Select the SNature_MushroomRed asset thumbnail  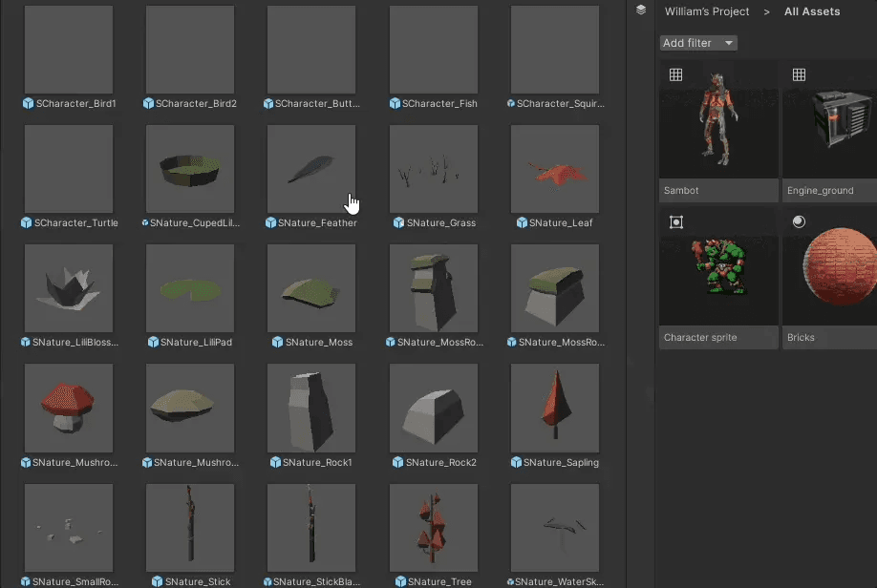(x=69, y=408)
